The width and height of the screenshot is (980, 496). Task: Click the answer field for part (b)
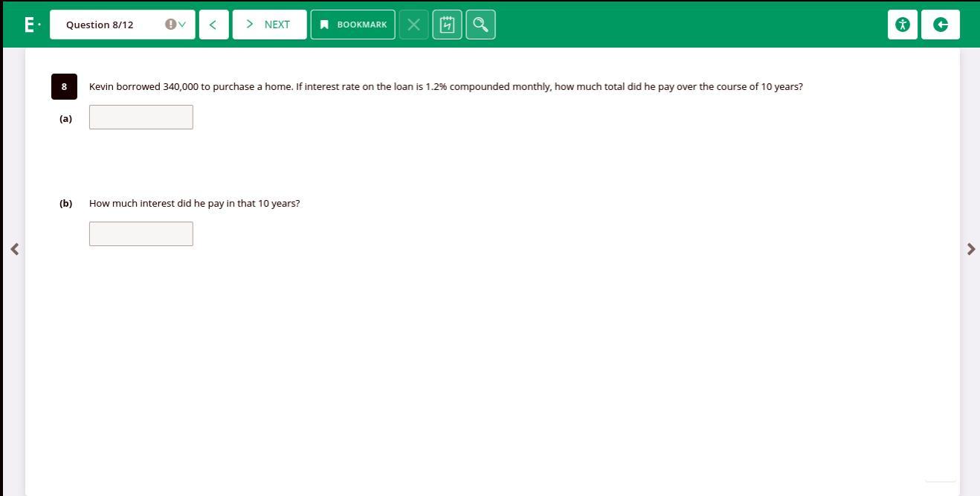coord(141,233)
